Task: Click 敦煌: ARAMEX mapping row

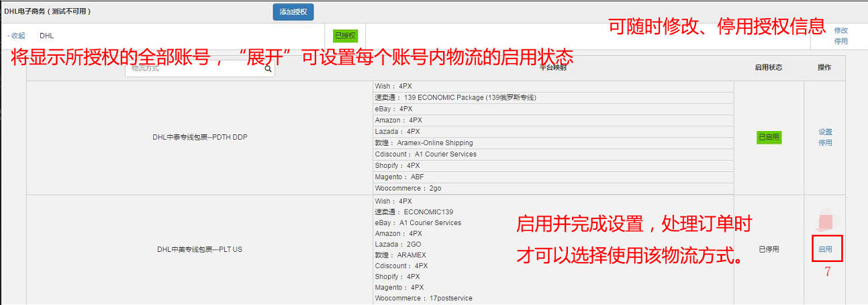Action: (401, 255)
